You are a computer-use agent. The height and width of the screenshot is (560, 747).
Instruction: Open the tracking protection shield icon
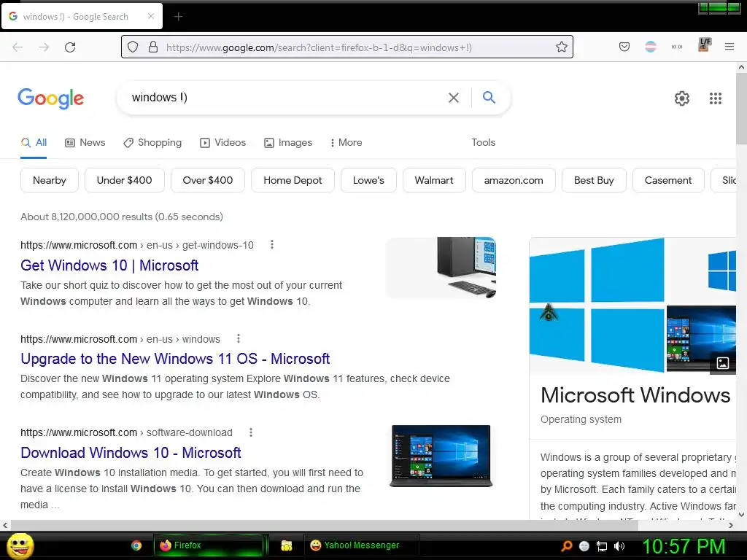point(133,47)
